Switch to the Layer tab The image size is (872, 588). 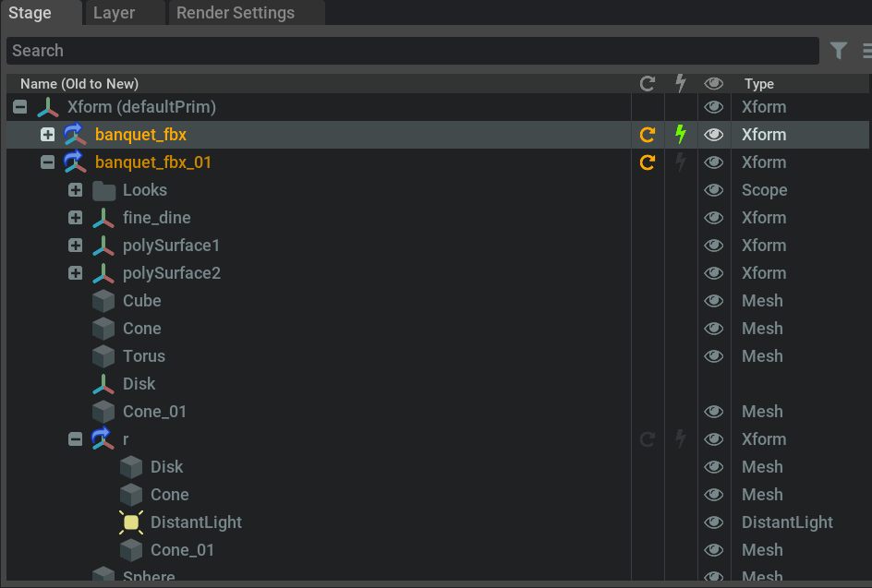(115, 13)
